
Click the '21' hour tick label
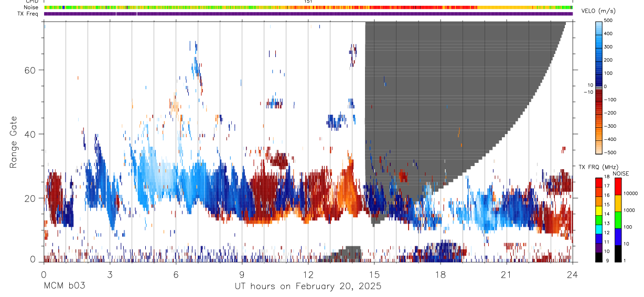pos(507,274)
